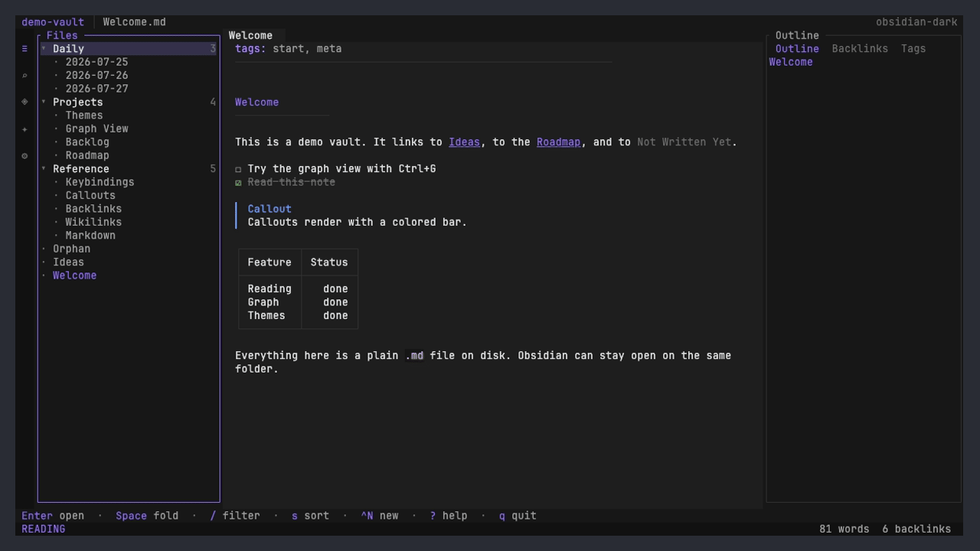Click the Callout title text
Screen dimensions: 980x551
269,209
